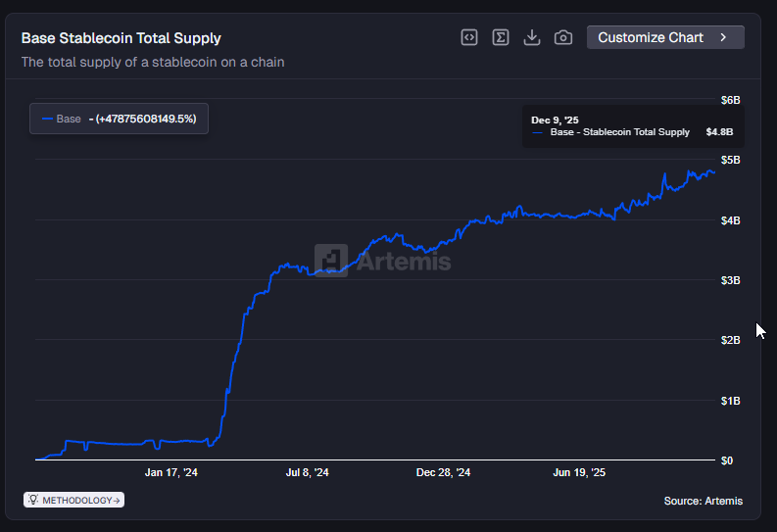The width and height of the screenshot is (777, 532).
Task: Click the $1B y-axis label
Action: 730,401
